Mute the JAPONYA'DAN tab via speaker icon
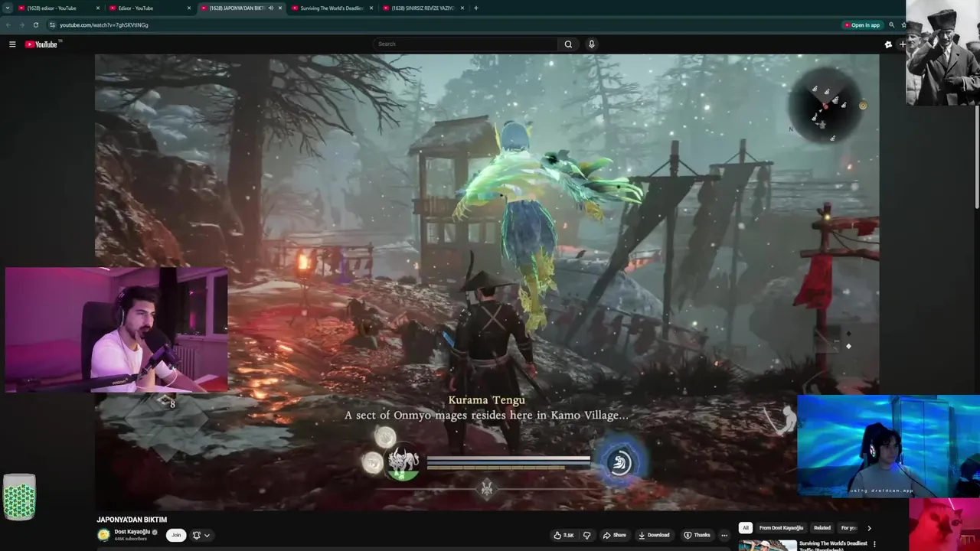 pos(270,8)
